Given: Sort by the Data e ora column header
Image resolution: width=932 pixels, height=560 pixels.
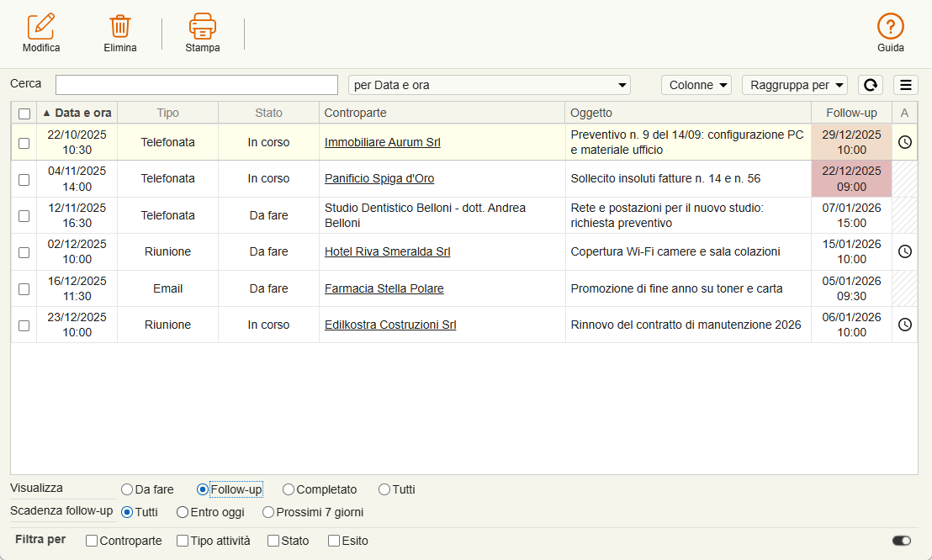Looking at the screenshot, I should [x=77, y=113].
